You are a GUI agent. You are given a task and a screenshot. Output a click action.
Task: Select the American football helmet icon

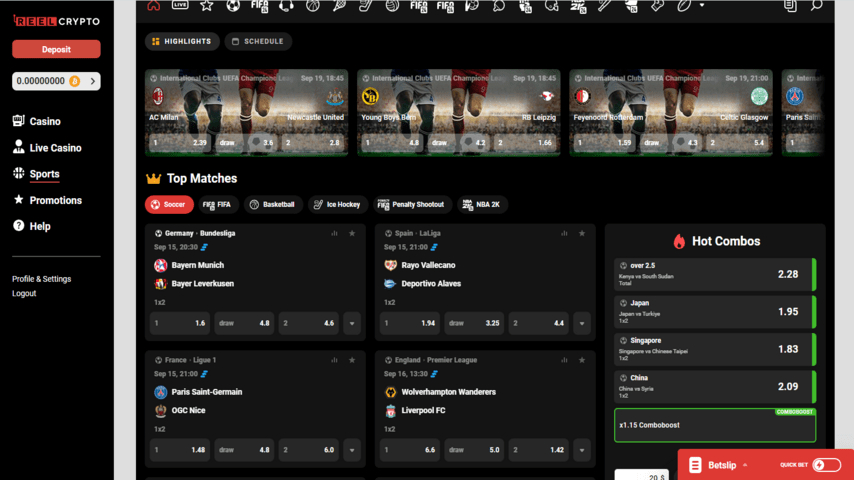point(552,5)
